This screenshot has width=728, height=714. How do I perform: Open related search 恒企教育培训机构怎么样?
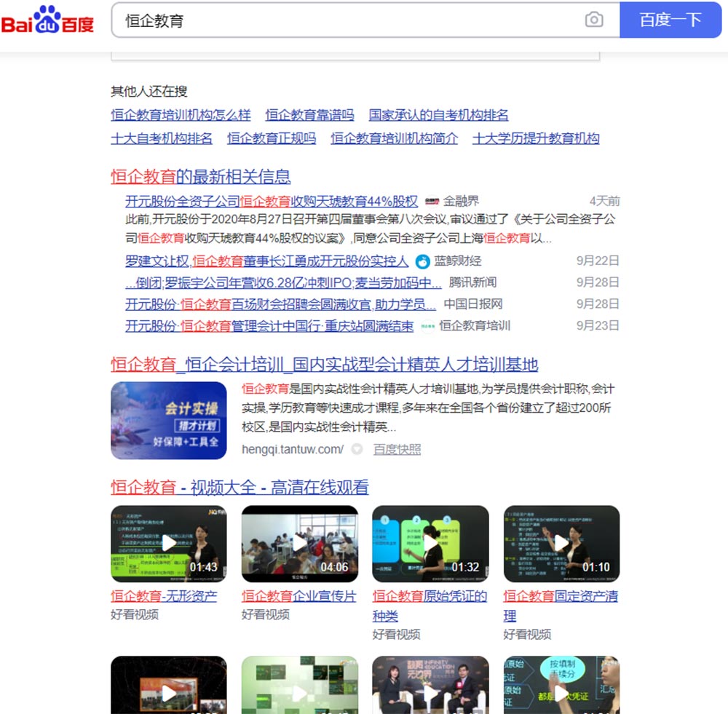point(181,115)
